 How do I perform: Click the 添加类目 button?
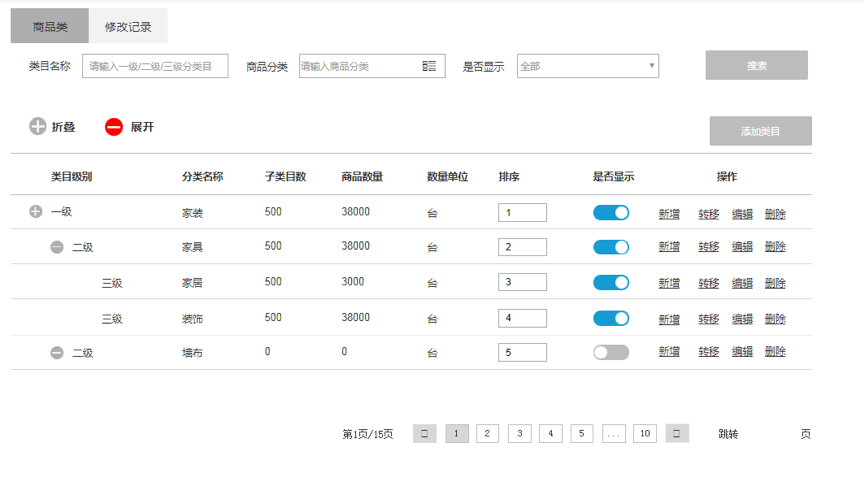(760, 131)
